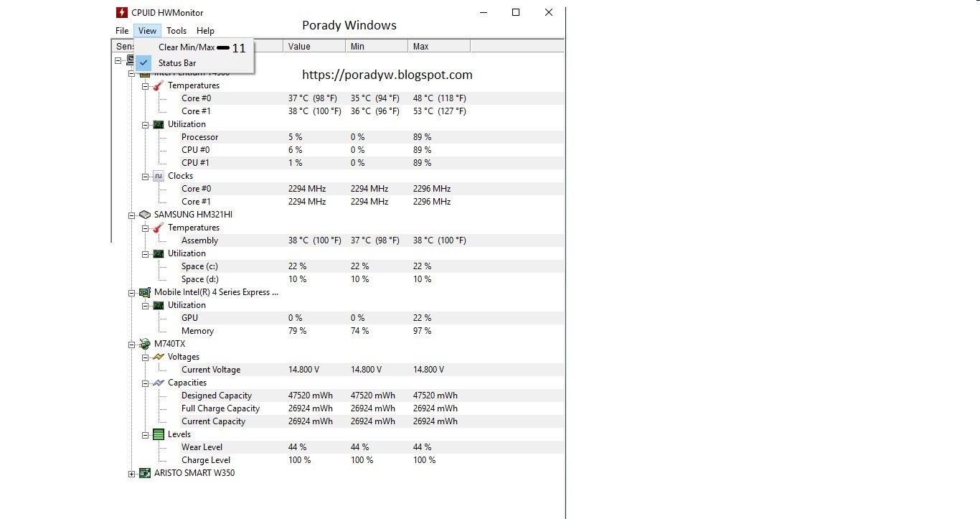Collapse the M740TX battery node

coord(131,345)
